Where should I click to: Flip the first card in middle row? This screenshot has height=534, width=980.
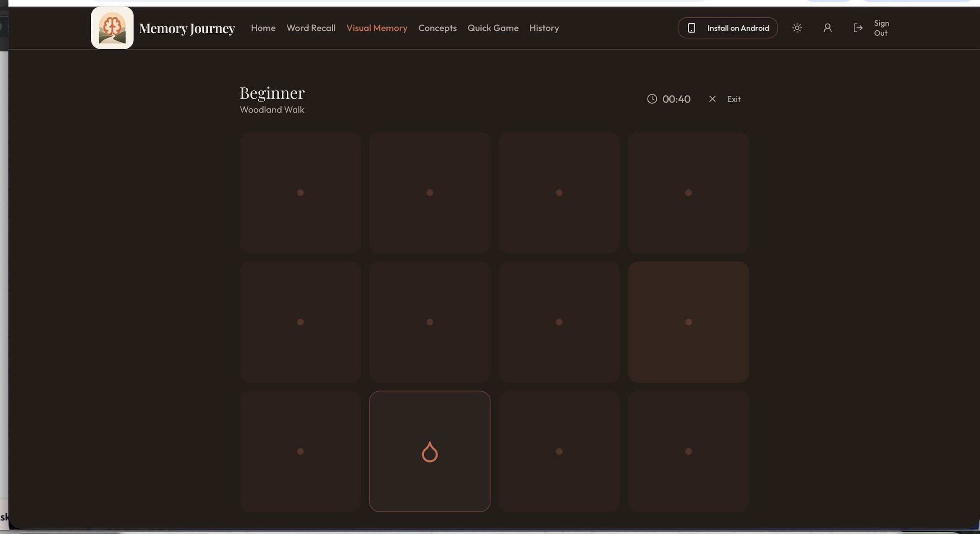pos(300,322)
